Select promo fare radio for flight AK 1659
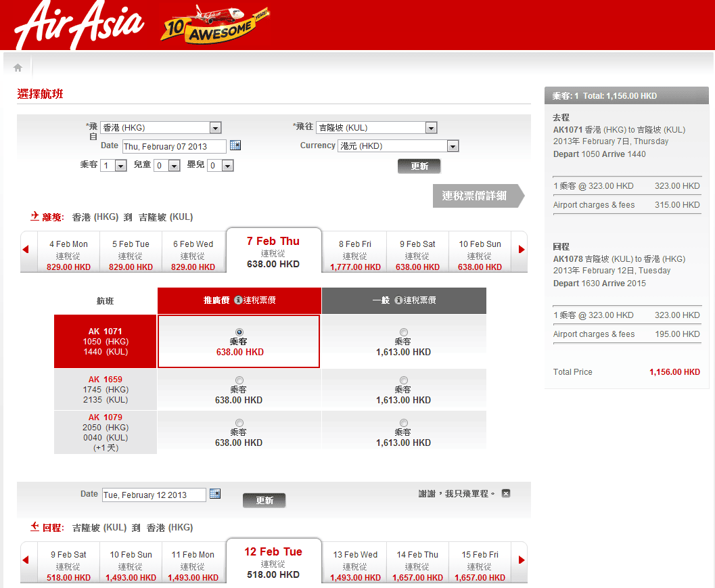715x588 pixels. [x=239, y=380]
